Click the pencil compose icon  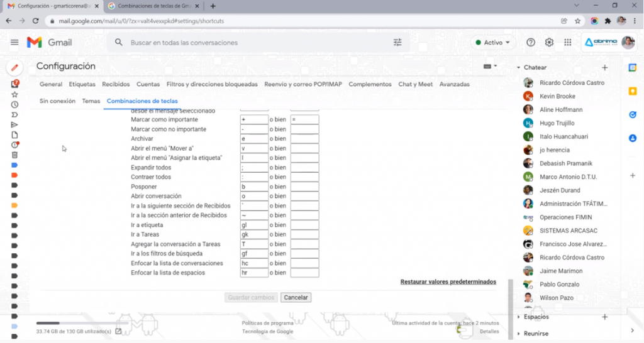pyautogui.click(x=14, y=68)
